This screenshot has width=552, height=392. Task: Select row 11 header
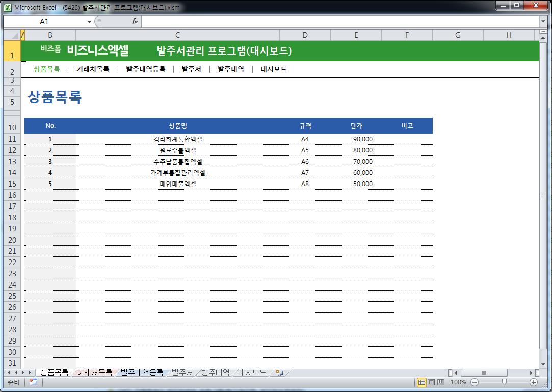coord(12,139)
